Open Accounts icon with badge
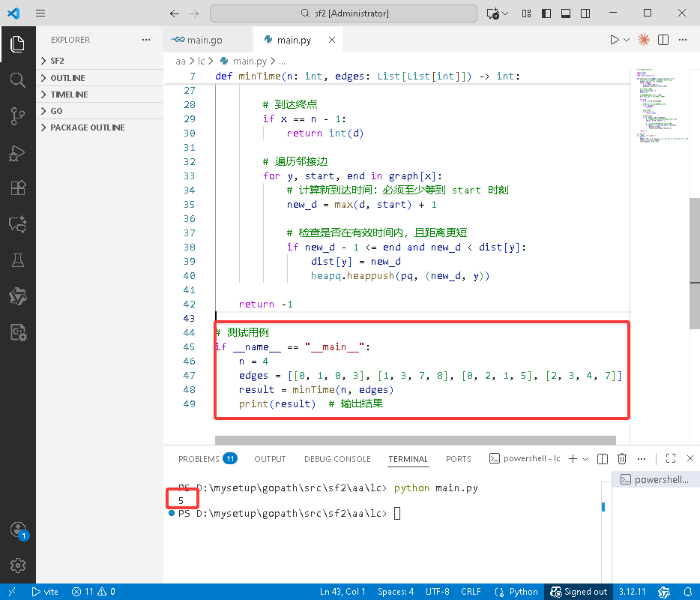Viewport: 700px width, 600px height. pyautogui.click(x=18, y=530)
